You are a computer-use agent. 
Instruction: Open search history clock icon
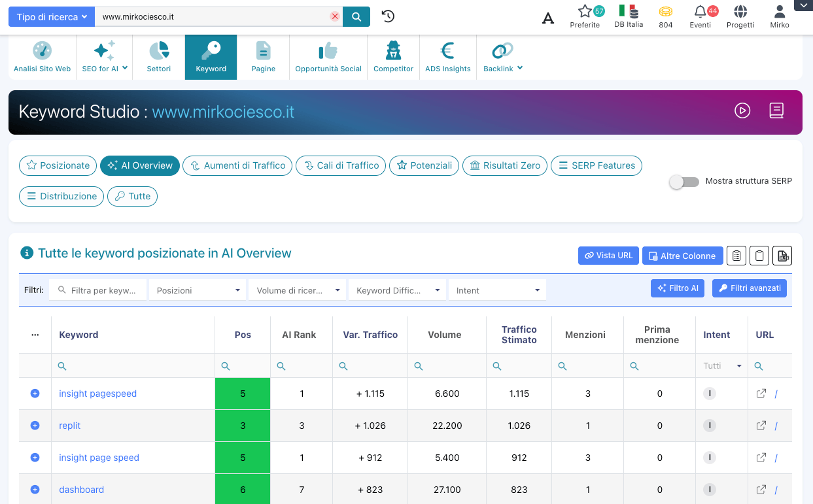388,16
